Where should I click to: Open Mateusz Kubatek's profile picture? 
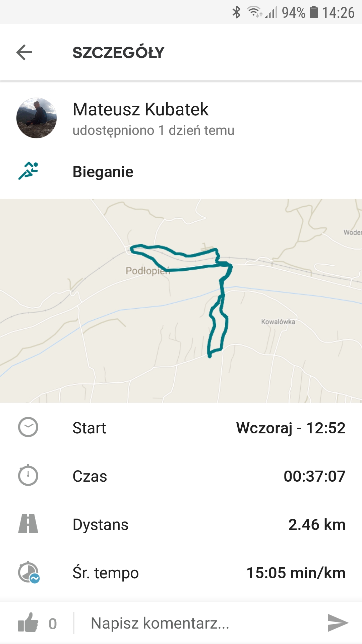pos(37,118)
